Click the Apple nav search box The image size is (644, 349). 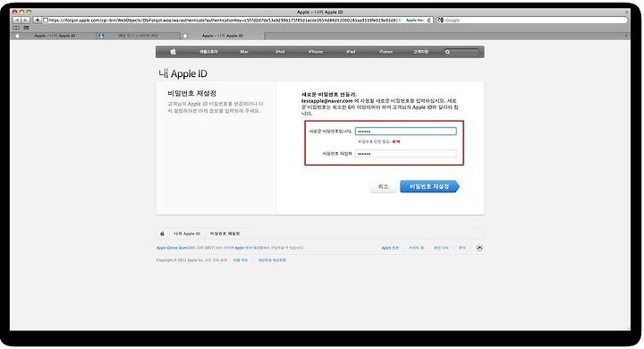(x=462, y=52)
